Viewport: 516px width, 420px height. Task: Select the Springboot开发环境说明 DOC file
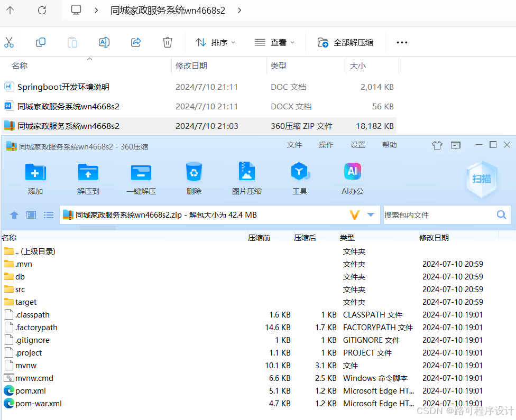tap(199, 87)
